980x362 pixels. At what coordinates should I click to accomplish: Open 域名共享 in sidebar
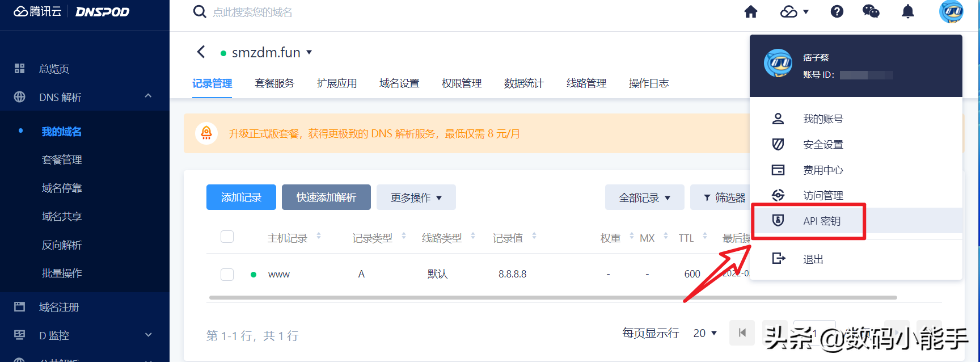62,217
